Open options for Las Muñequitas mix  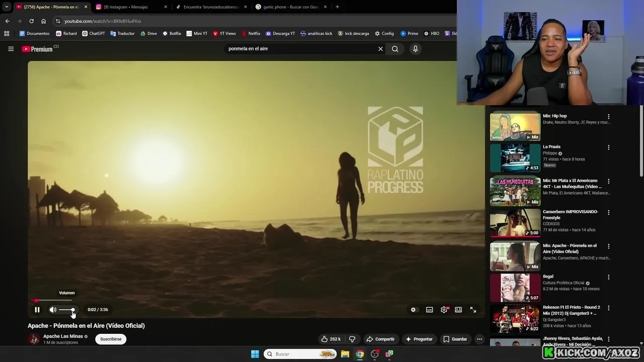(608, 181)
